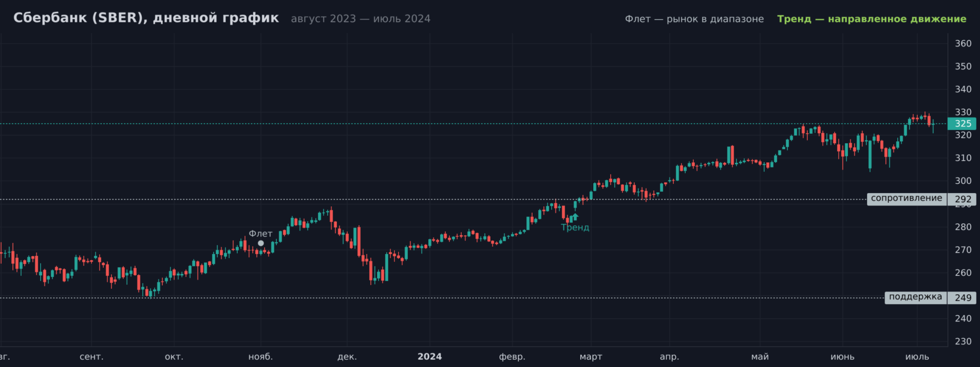Click the 260 price axis label

963,273
